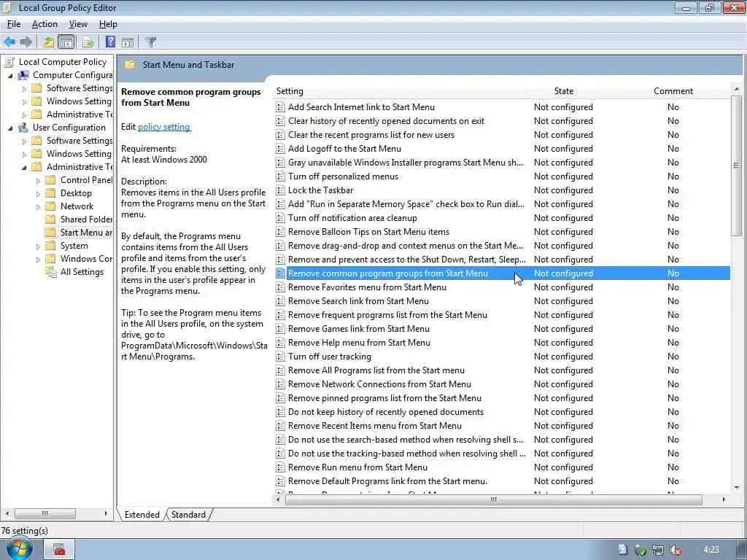Click the Control Panel folder icon
Viewport: 747px width, 560px height.
pyautogui.click(x=50, y=180)
